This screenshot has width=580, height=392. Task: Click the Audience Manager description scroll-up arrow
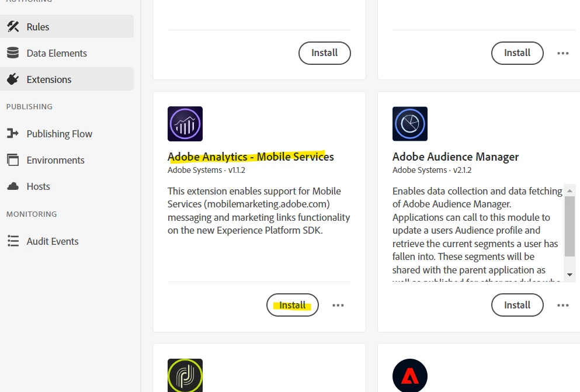tap(569, 191)
